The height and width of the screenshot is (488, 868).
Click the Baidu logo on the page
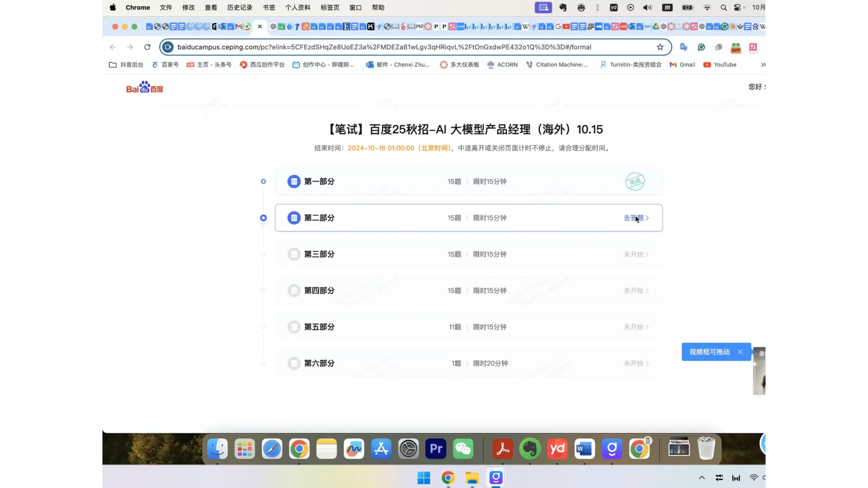point(145,87)
